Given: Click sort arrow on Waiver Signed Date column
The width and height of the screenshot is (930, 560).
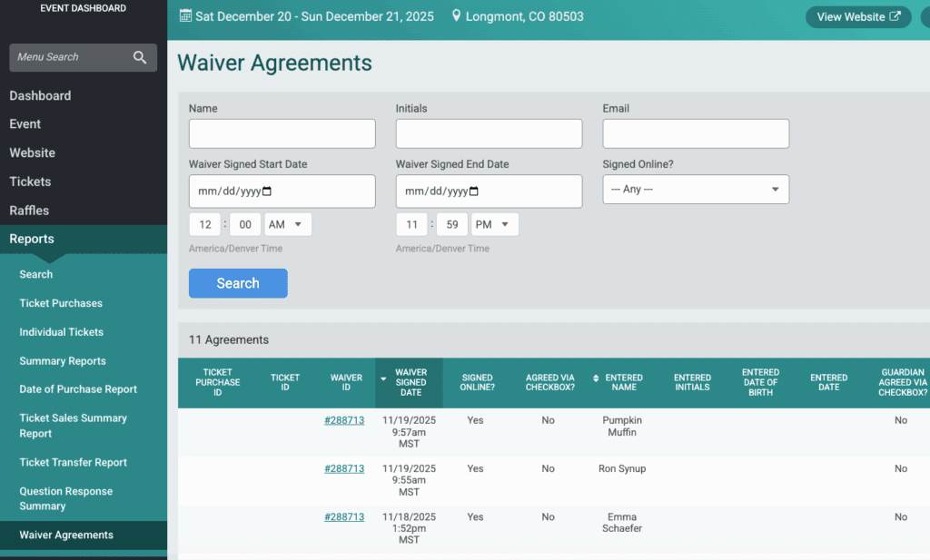Looking at the screenshot, I should click(383, 378).
